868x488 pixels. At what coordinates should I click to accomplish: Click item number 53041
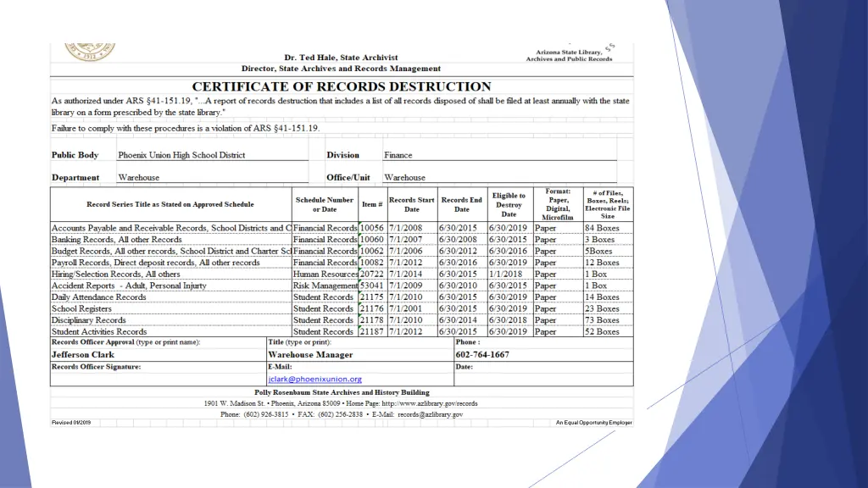[371, 286]
